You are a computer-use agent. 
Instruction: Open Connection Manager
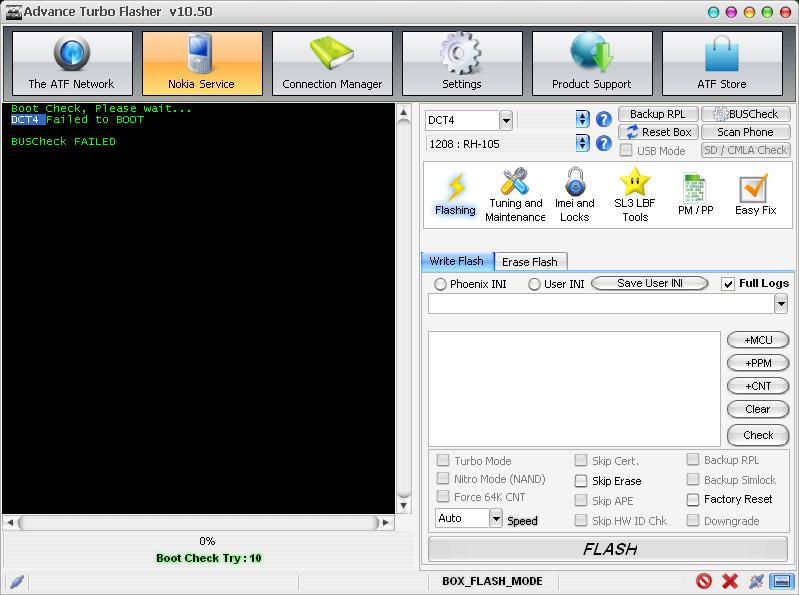click(x=332, y=63)
